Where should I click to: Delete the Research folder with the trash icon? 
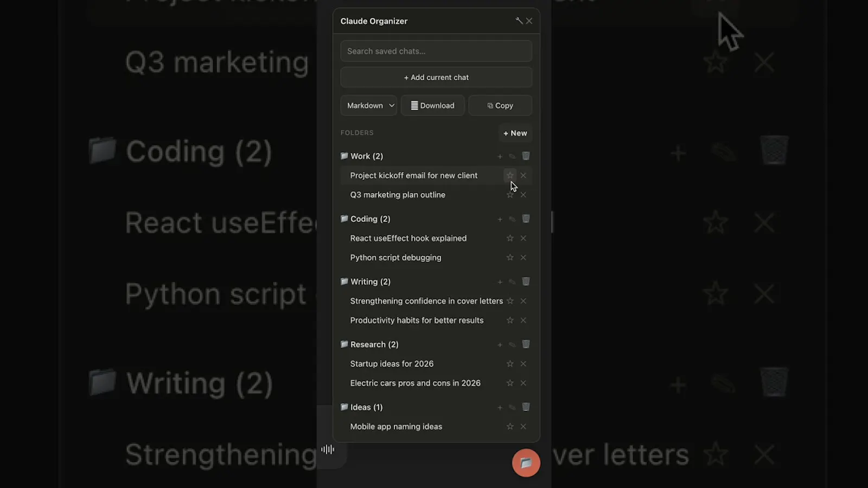(x=526, y=344)
